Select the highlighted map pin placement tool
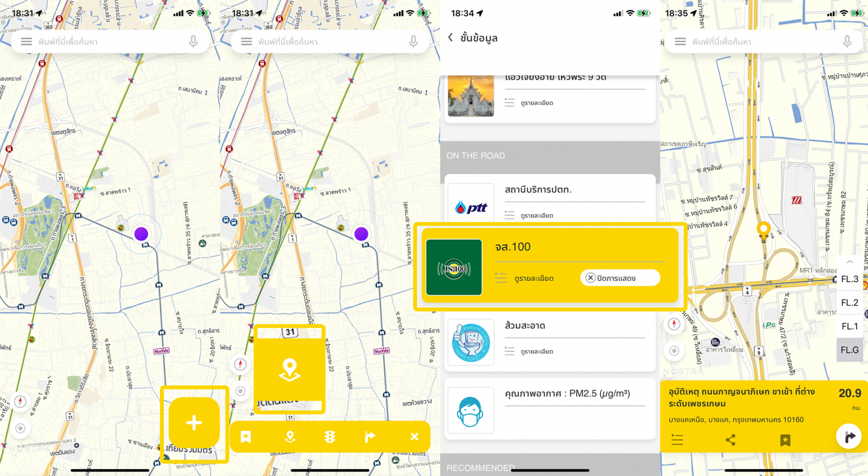The height and width of the screenshot is (476, 868). pos(289,368)
